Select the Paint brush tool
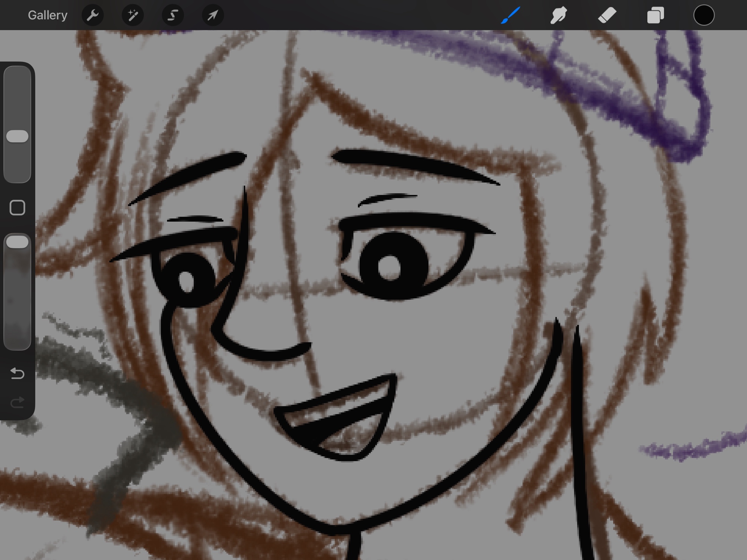The image size is (747, 560). (x=510, y=15)
